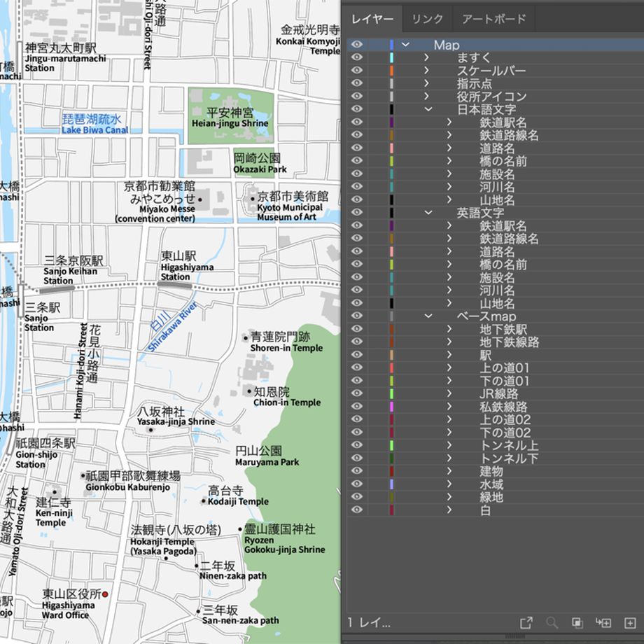Hide the 役所アイコン layer
Viewport: 644px width, 644px height.
tap(357, 96)
